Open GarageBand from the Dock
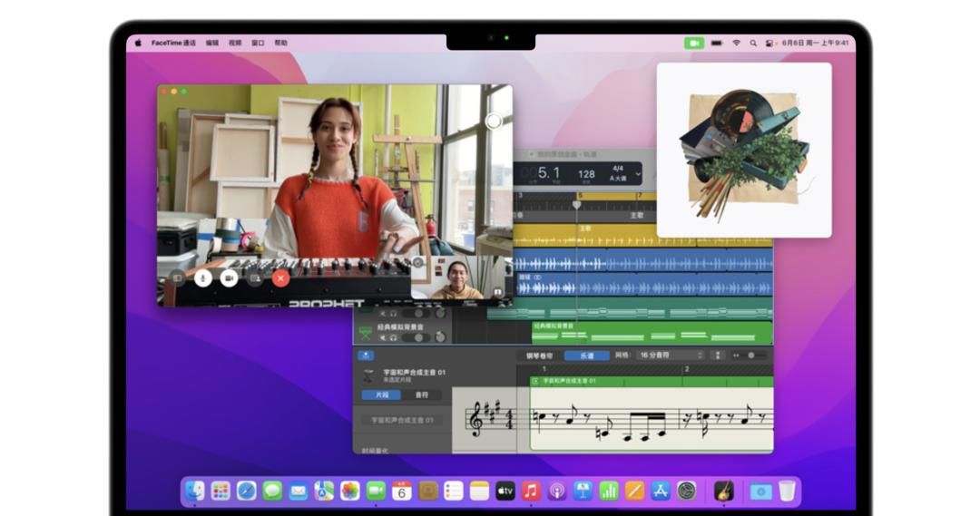Image resolution: width=980 pixels, height=516 pixels. [724, 491]
